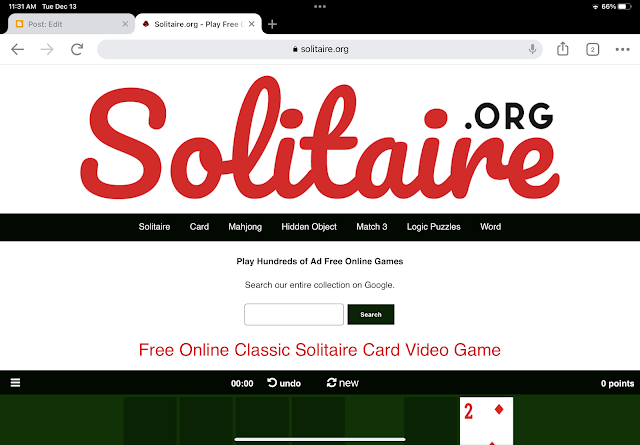Open the Mahjong menu item
This screenshot has height=445, width=640.
[245, 227]
